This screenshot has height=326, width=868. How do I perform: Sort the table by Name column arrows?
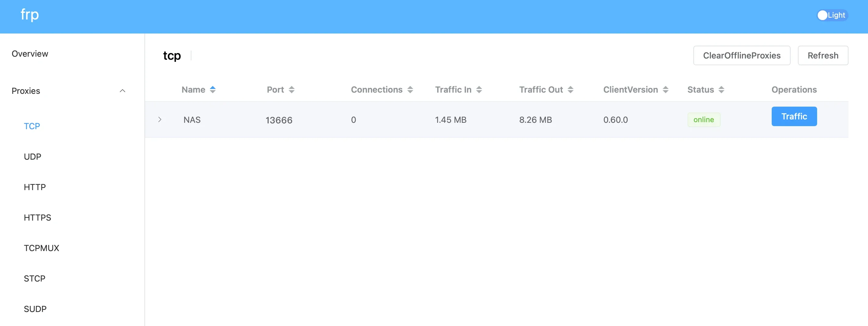pyautogui.click(x=213, y=90)
